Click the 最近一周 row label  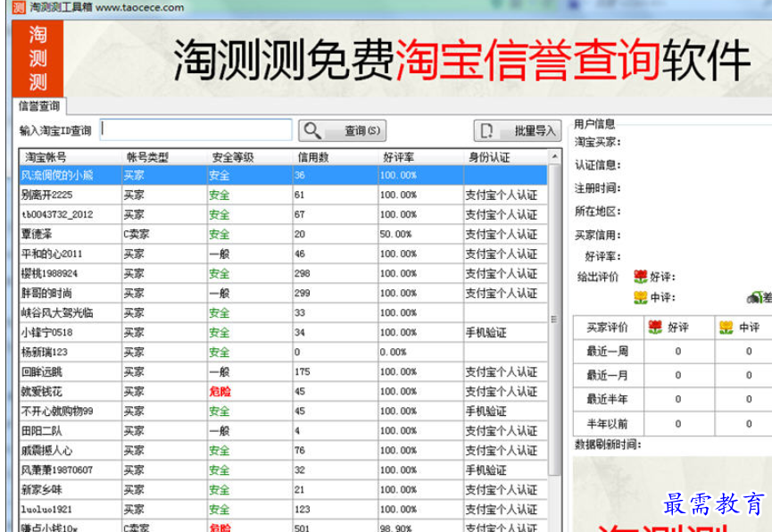pyautogui.click(x=608, y=351)
